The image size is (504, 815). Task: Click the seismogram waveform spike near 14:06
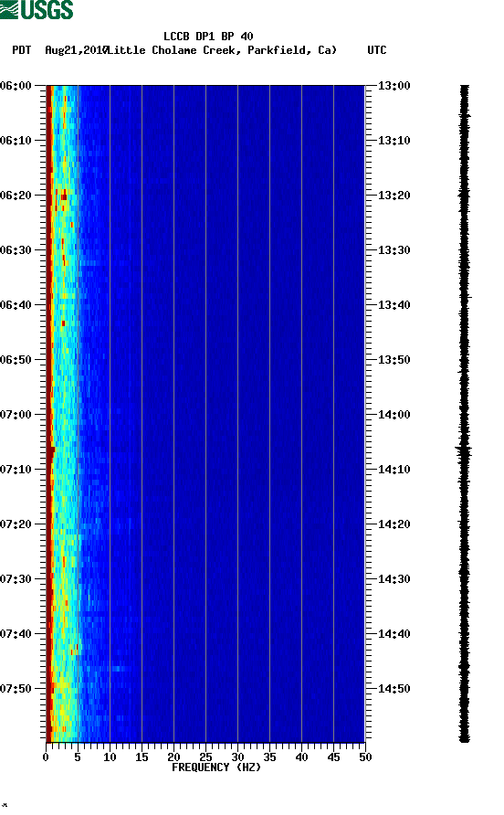tap(464, 449)
